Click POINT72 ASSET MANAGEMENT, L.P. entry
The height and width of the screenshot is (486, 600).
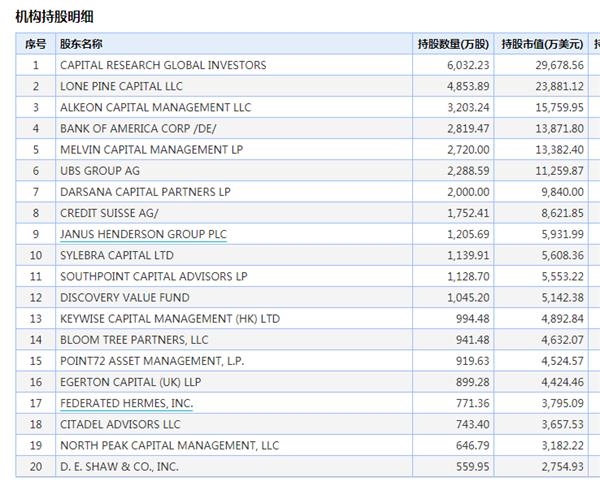click(152, 361)
